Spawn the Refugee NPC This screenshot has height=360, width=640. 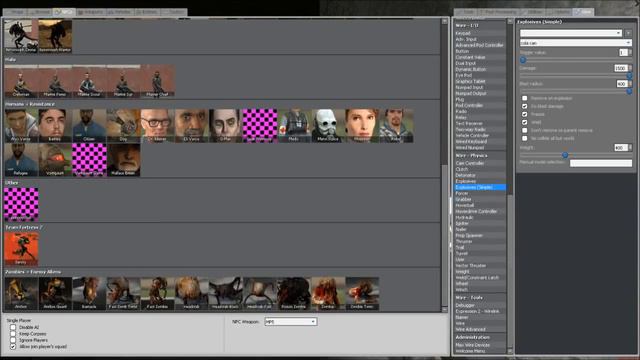pyautogui.click(x=21, y=160)
